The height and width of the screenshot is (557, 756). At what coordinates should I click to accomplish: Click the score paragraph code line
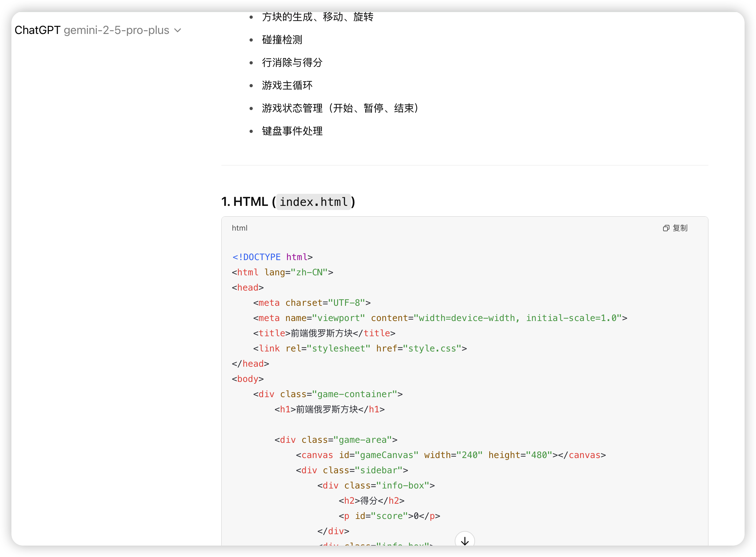389,516
